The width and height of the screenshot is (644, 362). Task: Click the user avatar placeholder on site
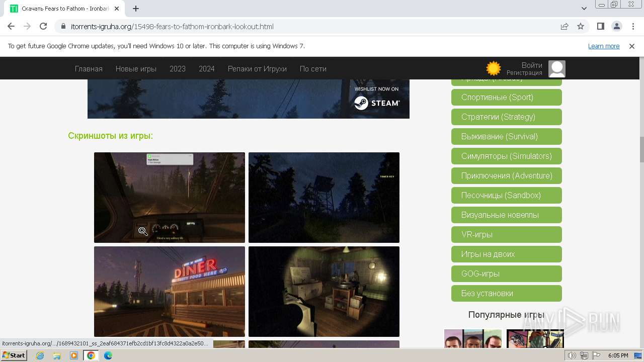(557, 68)
